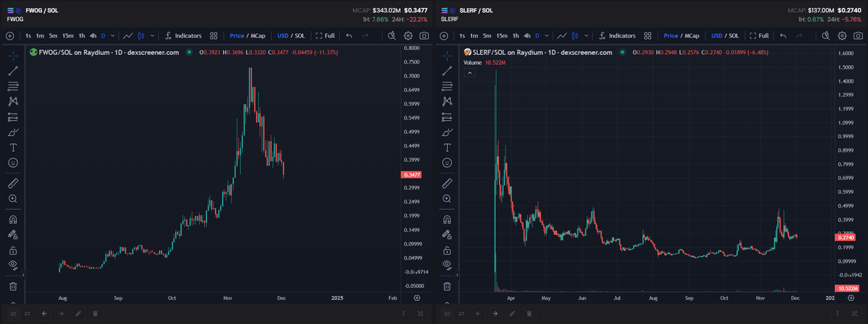Click trash icon to remove SLERF drawings

pyautogui.click(x=447, y=286)
